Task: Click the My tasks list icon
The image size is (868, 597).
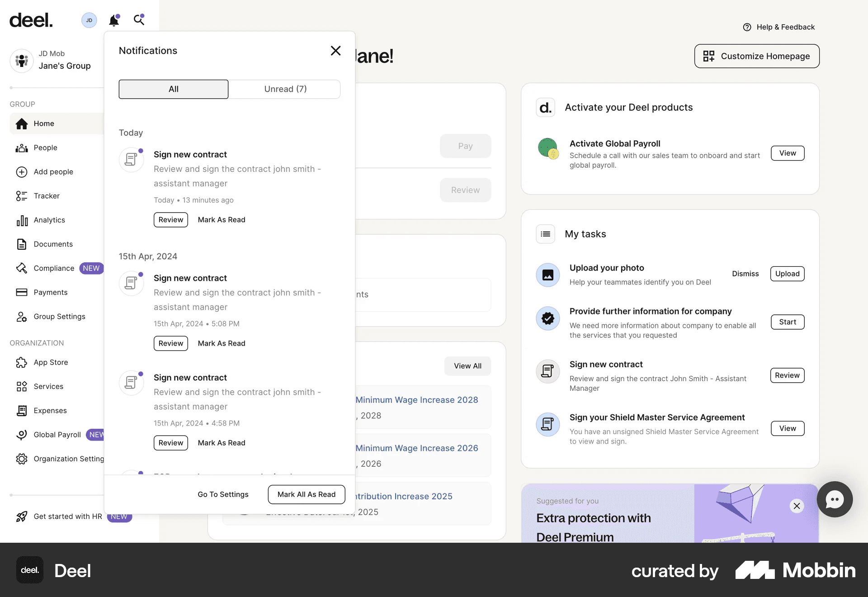Action: (x=546, y=234)
